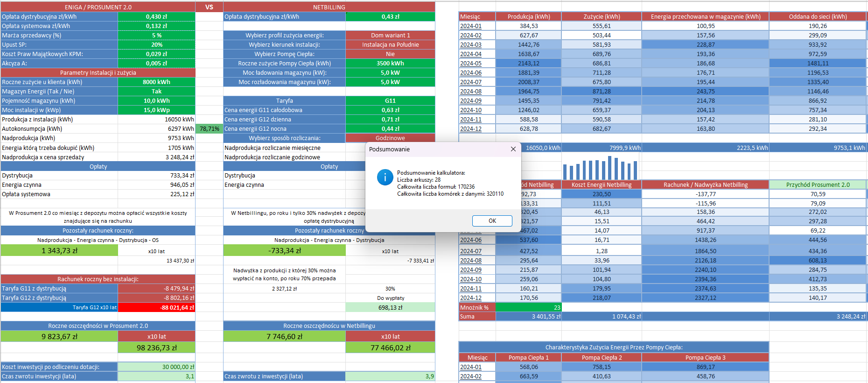The width and height of the screenshot is (868, 383).
Task: Select the Mnożnik % value 23 cell
Action: (x=528, y=307)
